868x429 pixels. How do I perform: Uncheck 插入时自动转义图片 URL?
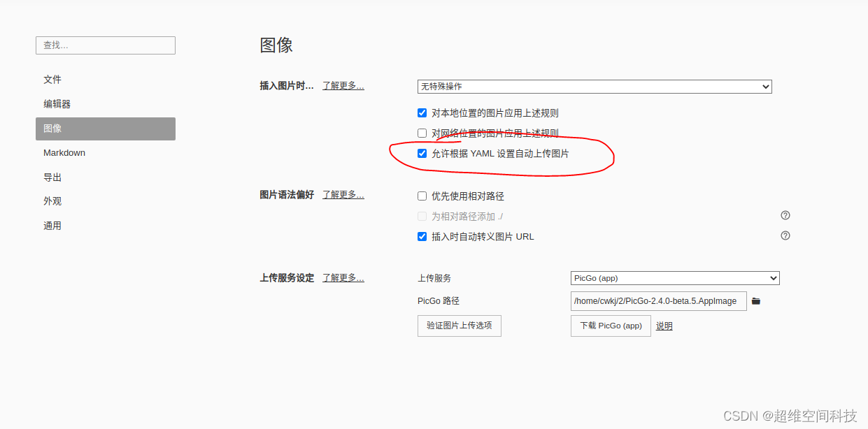pyautogui.click(x=422, y=236)
